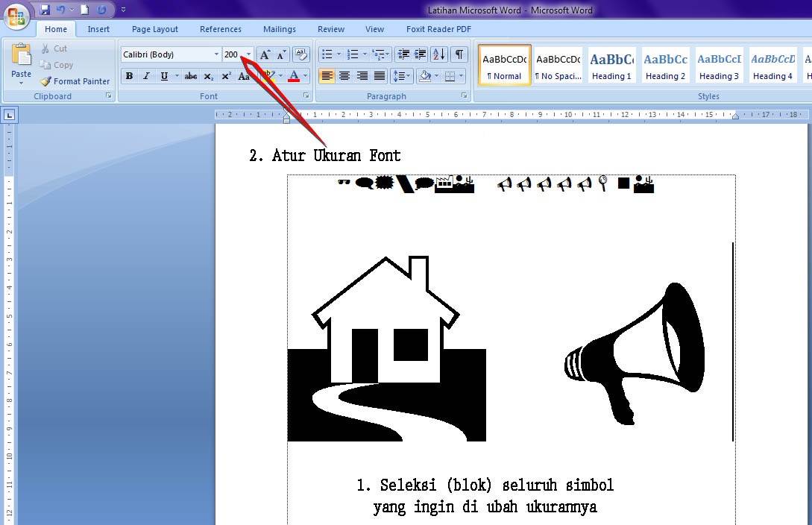Open the Foxit Reader PDF tab
The width and height of the screenshot is (812, 525).
(x=438, y=28)
